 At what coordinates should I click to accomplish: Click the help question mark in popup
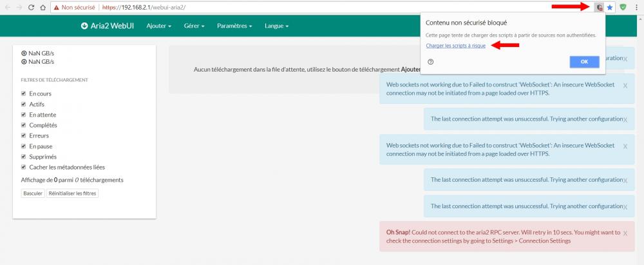(430, 62)
